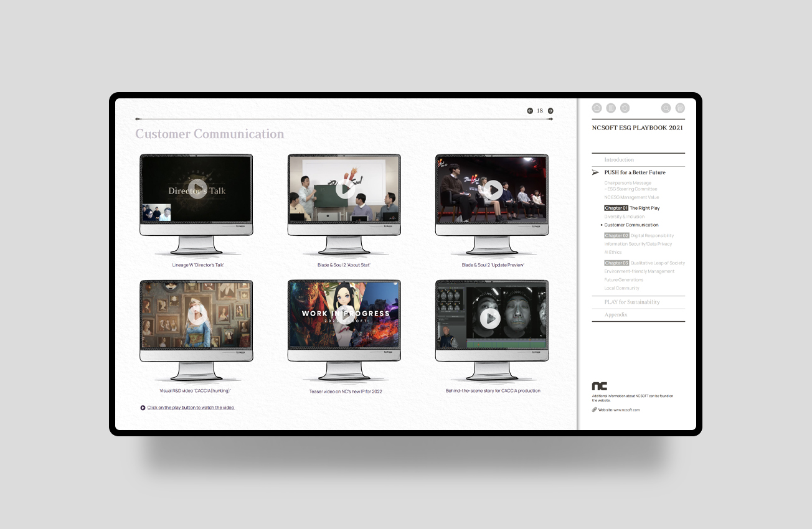Play the Lineage W 'Director's Talk' video
Viewport: 812px width, 529px height.
tap(196, 189)
